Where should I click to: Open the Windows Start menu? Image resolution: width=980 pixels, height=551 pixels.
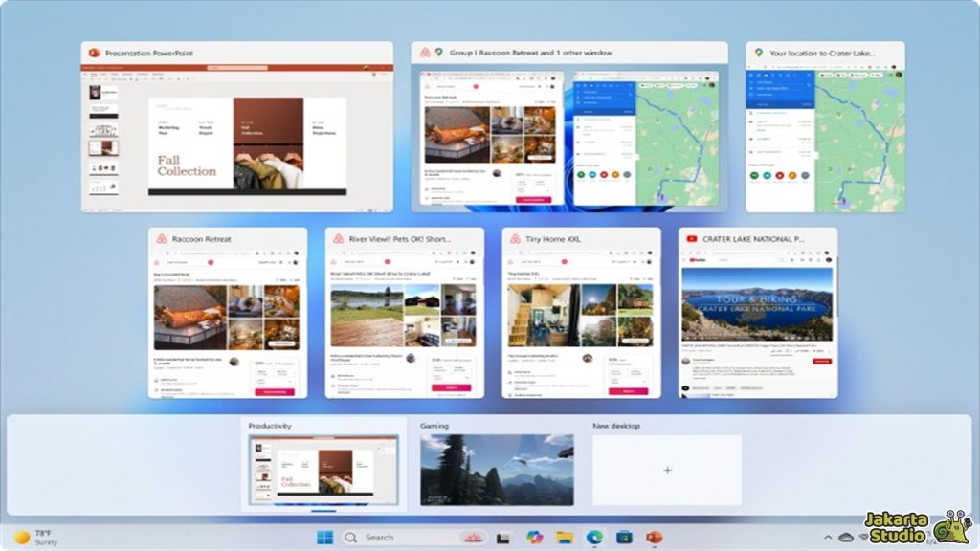coord(325,538)
